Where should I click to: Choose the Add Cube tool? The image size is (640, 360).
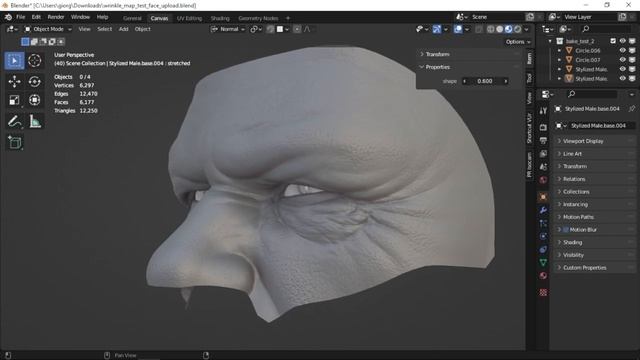(14, 142)
